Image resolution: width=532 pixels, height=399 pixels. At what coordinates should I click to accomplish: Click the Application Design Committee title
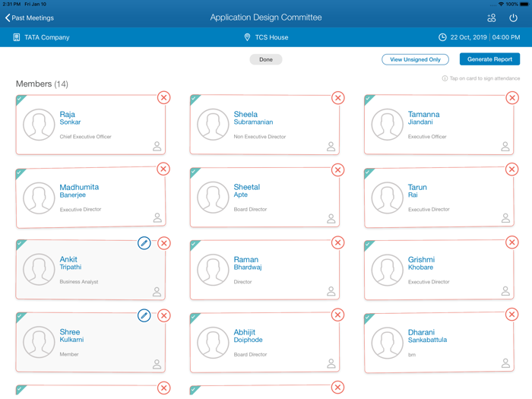266,17
